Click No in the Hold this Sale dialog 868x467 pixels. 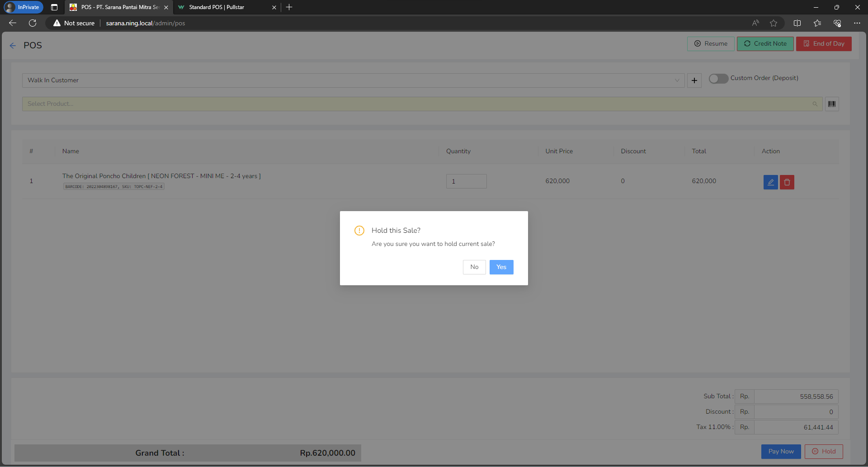point(474,267)
